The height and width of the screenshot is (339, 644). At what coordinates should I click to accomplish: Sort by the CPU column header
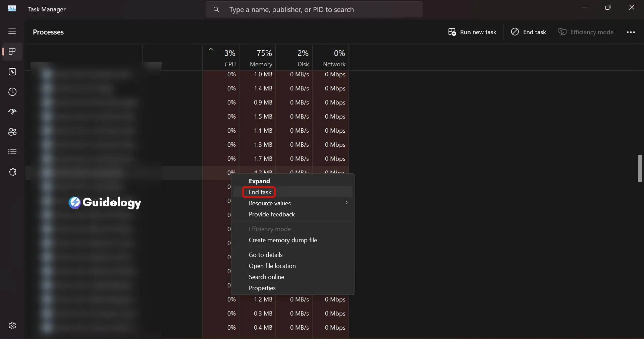point(221,58)
